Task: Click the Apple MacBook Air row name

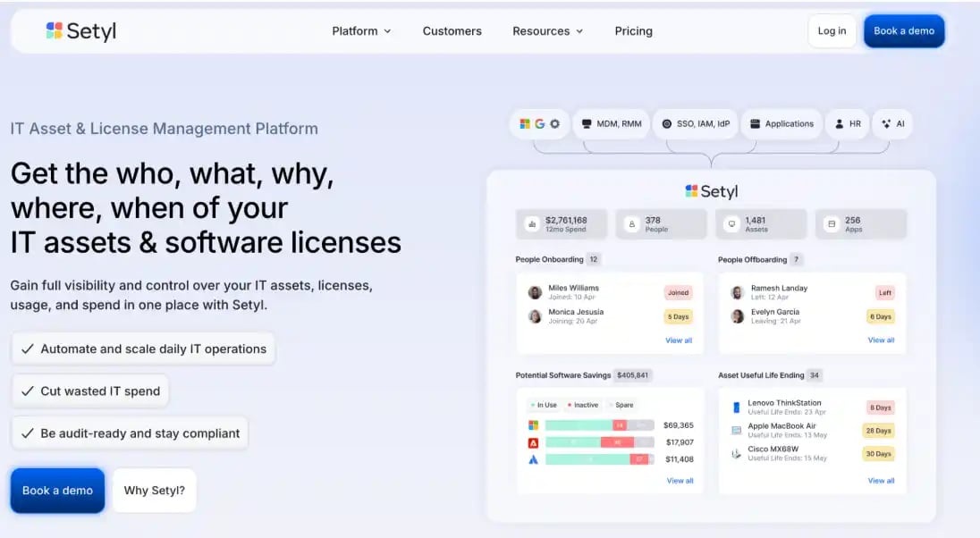Action: (x=781, y=426)
